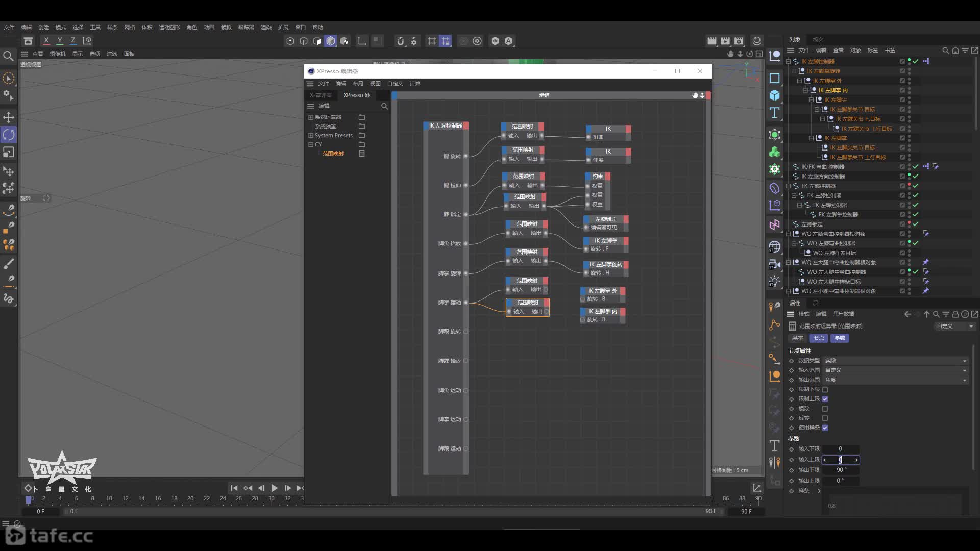Uncheck the 限制上限 checkbox
Image resolution: width=980 pixels, height=551 pixels.
(x=825, y=399)
